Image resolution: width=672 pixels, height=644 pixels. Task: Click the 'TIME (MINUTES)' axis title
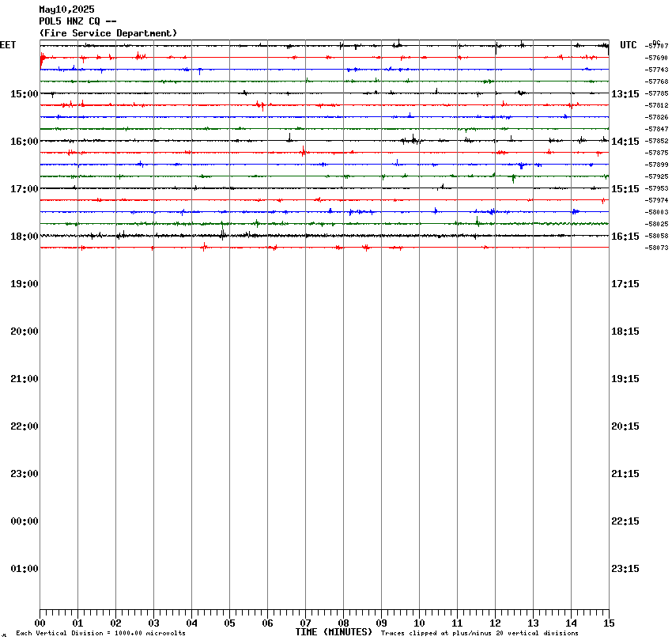[334, 632]
